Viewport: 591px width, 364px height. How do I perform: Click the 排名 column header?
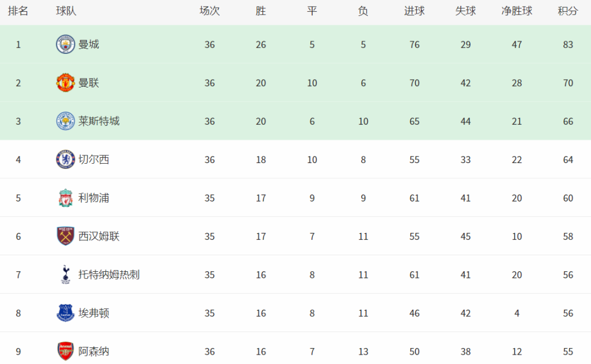[18, 11]
